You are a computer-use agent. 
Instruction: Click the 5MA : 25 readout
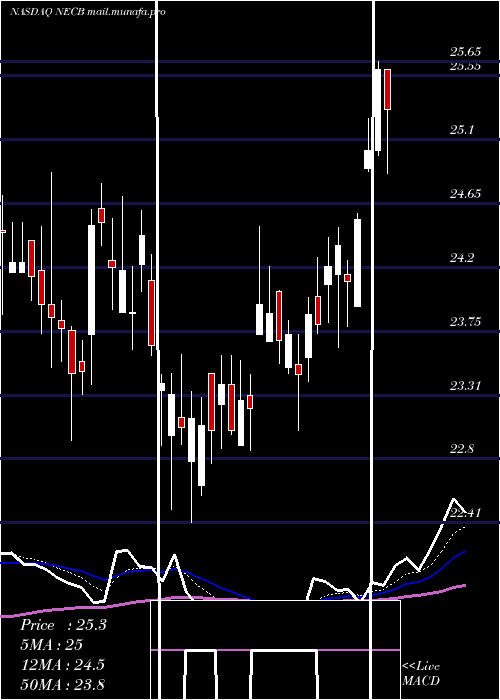pos(52,645)
